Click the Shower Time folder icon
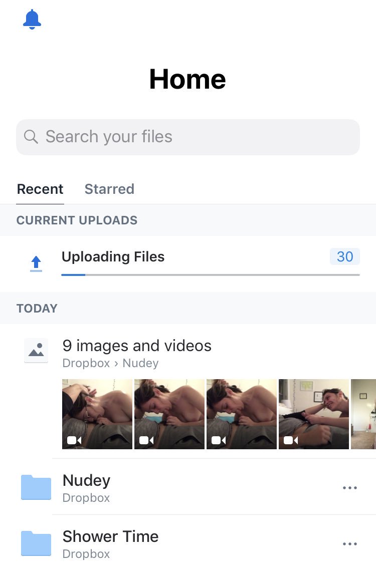376x588 pixels. [36, 543]
